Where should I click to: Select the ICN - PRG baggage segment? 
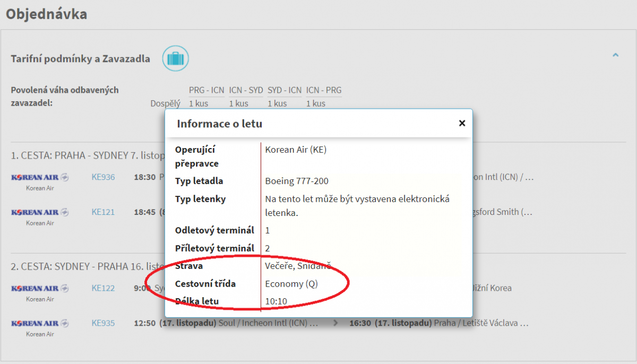(x=324, y=90)
